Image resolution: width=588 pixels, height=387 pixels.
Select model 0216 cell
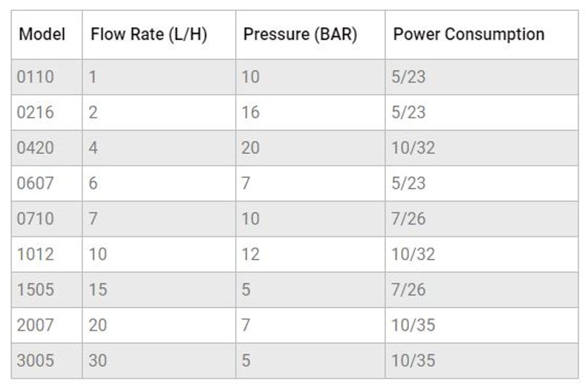pyautogui.click(x=35, y=112)
